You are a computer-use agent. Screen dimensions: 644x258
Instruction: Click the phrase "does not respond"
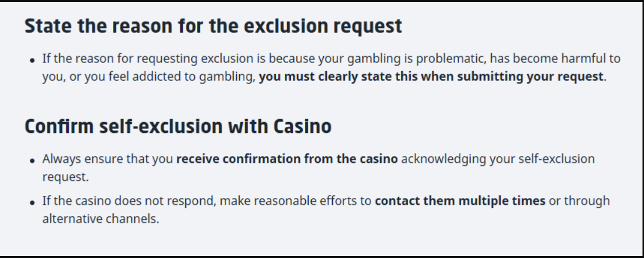[165, 201]
